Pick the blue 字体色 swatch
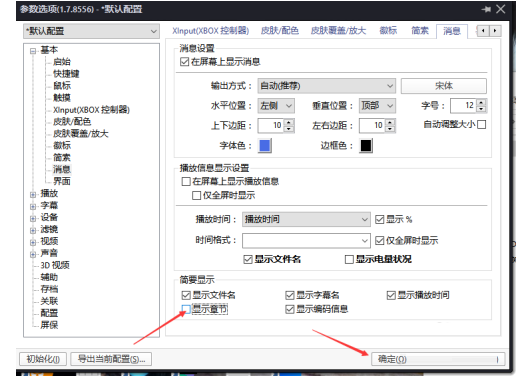Screen dimensions: 520x384 pos(265,146)
